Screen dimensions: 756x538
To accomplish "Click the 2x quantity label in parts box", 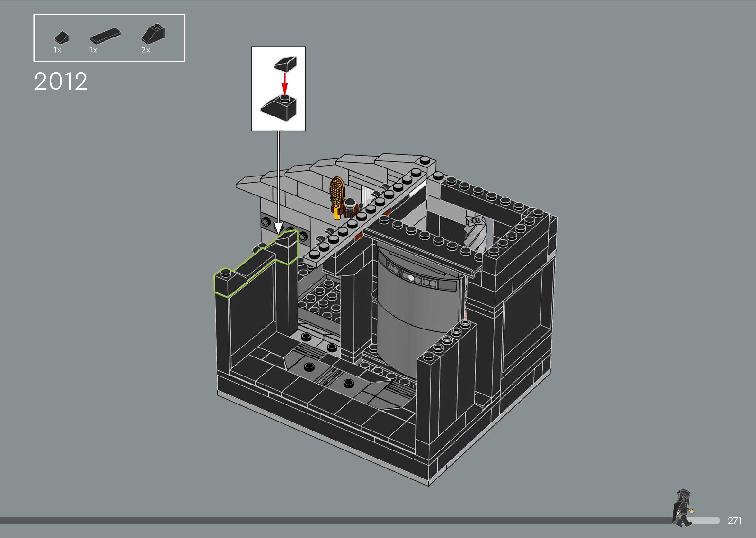I will [146, 50].
